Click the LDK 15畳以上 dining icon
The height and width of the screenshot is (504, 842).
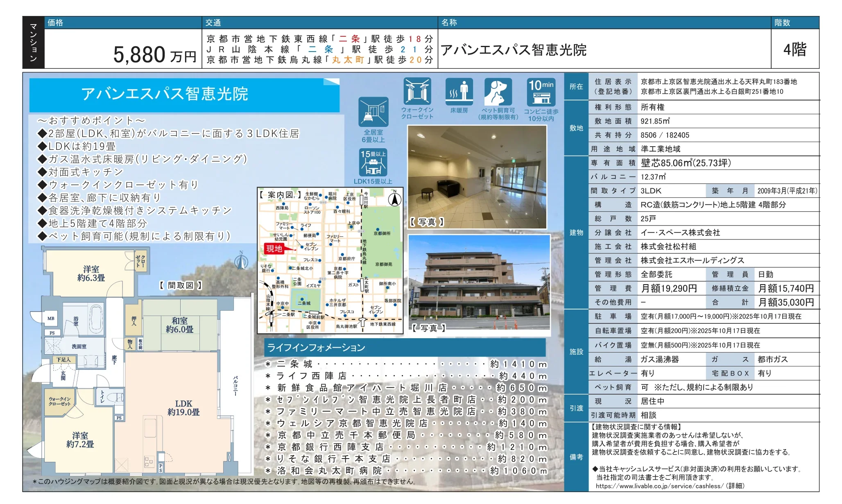[x=373, y=163]
